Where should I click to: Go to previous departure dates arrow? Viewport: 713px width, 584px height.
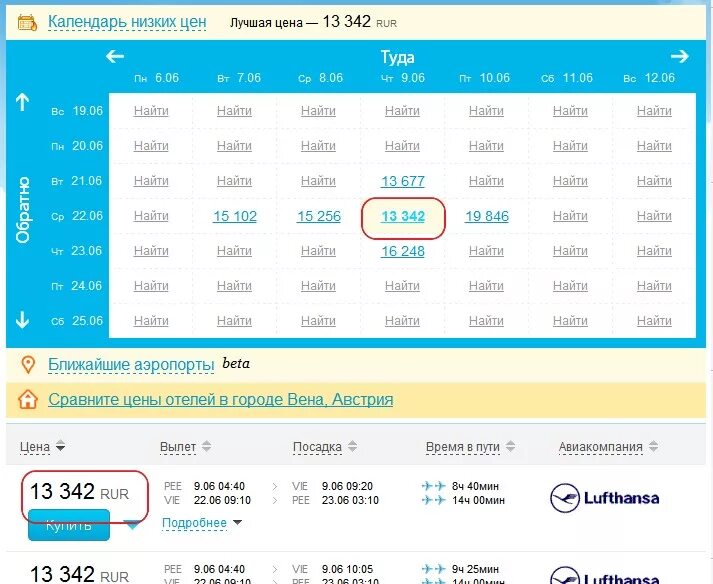(x=115, y=56)
